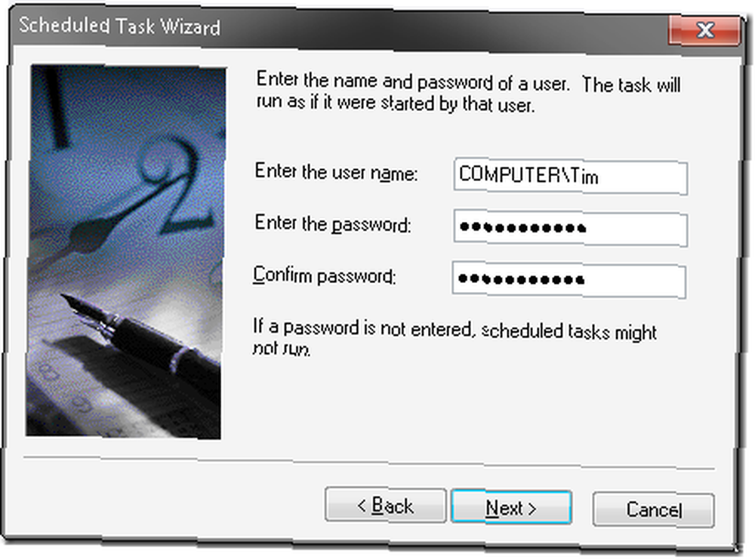Close the wizard with the red X
This screenshot has height=560, width=755.
point(704,30)
